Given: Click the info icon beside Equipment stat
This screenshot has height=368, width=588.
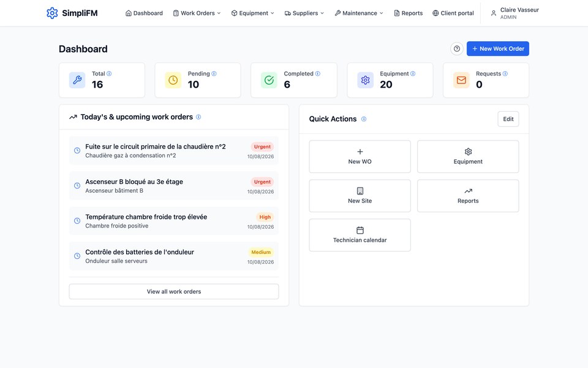Looking at the screenshot, I should tap(413, 74).
